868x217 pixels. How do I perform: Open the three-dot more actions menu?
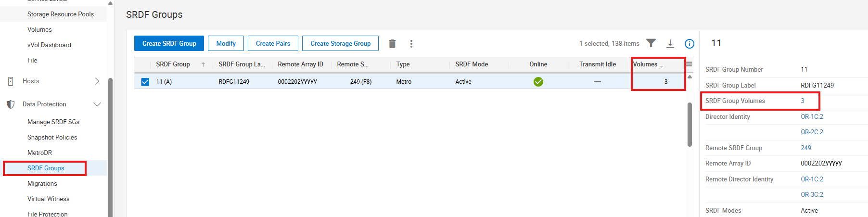[x=411, y=44]
